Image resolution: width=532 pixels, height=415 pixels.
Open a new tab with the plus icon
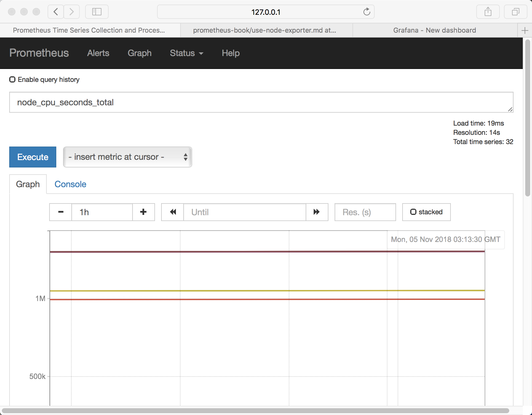(525, 30)
